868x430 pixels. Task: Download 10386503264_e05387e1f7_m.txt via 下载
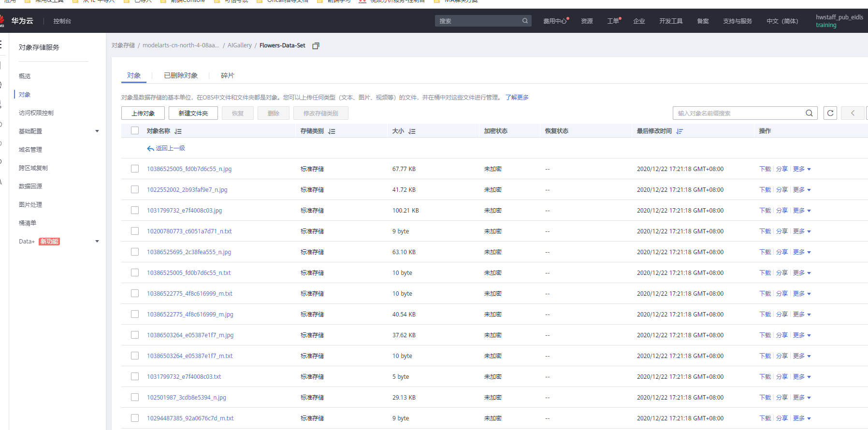coord(765,356)
